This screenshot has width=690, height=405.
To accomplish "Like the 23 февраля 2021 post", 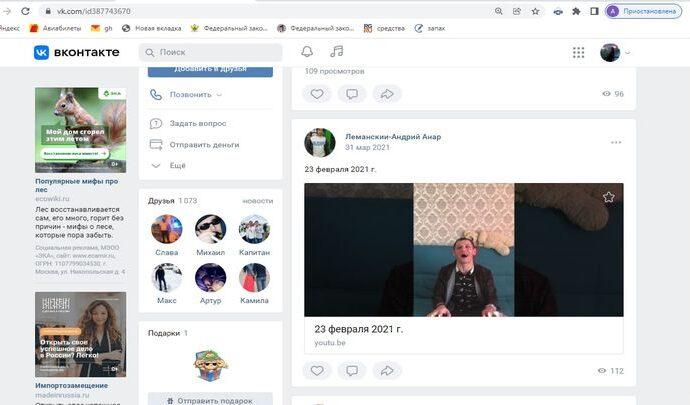I will (x=317, y=371).
